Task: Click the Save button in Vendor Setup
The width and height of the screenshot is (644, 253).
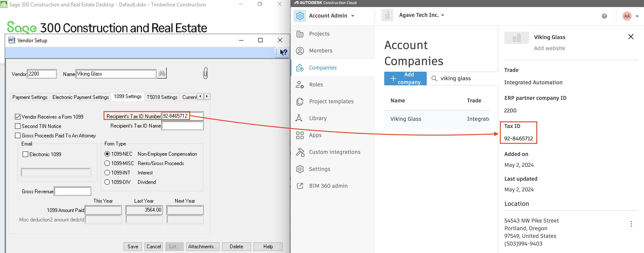Action: point(133,246)
